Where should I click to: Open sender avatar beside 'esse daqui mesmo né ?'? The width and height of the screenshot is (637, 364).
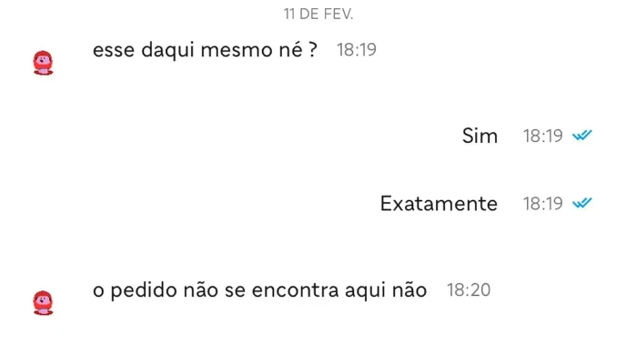click(43, 63)
